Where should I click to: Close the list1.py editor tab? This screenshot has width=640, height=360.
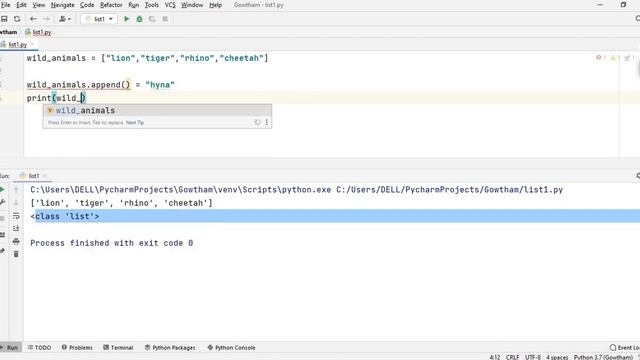point(33,44)
